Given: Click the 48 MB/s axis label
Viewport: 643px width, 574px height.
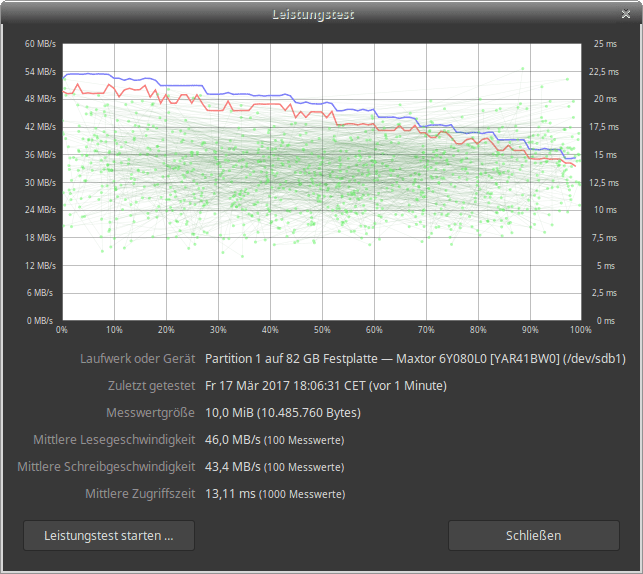Looking at the screenshot, I should [40, 99].
